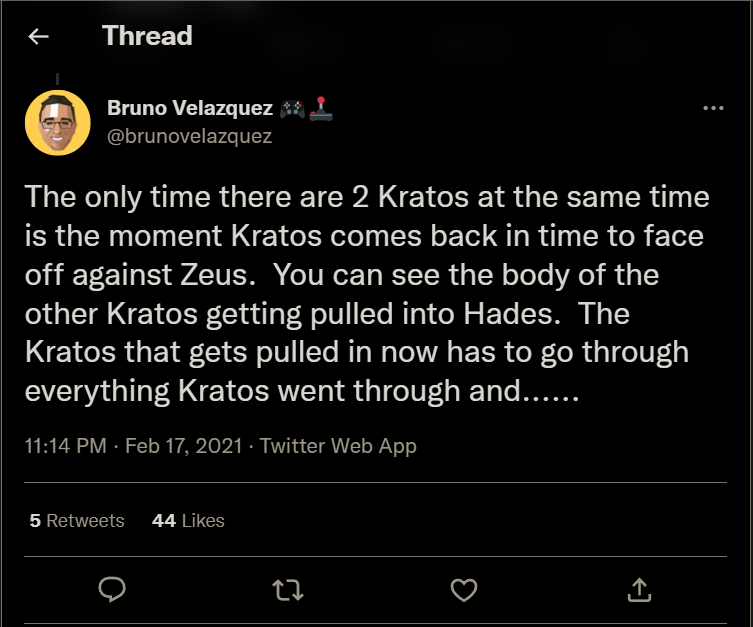
Task: Open the Bruno Velazquez display name link
Action: 189,109
